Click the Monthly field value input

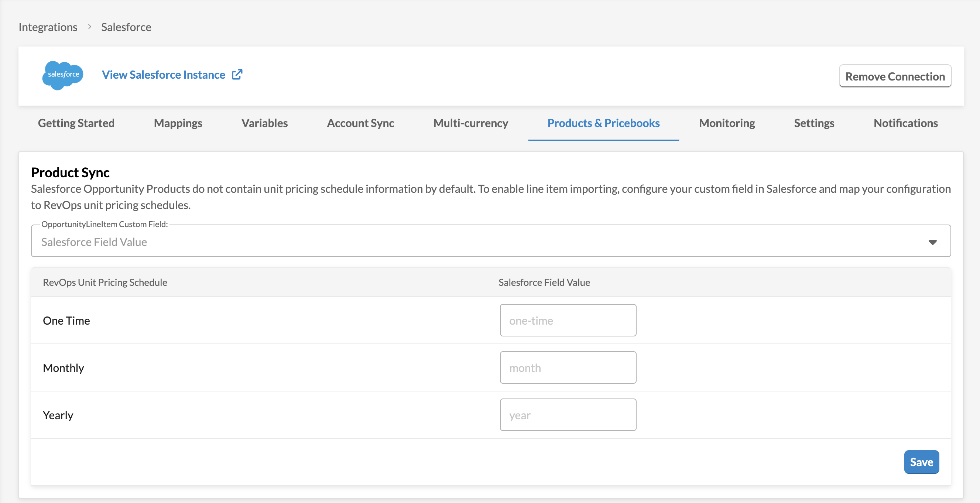pyautogui.click(x=568, y=367)
